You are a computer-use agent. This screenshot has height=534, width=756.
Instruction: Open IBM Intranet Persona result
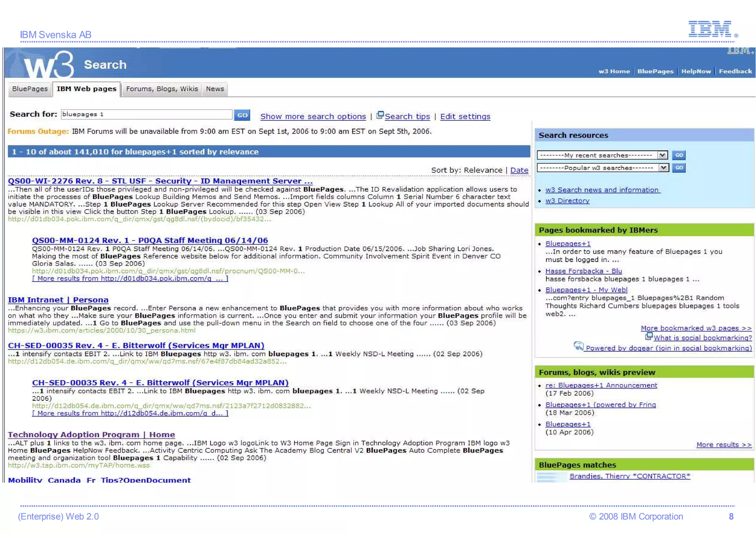pyautogui.click(x=58, y=300)
